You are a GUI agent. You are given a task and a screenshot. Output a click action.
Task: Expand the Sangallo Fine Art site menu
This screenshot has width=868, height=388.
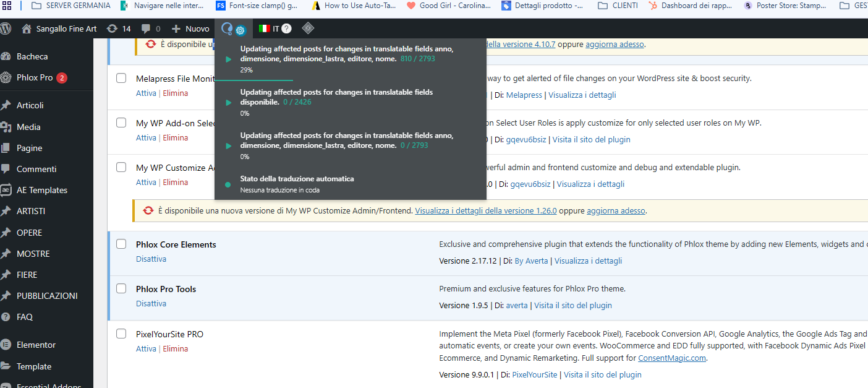click(59, 28)
